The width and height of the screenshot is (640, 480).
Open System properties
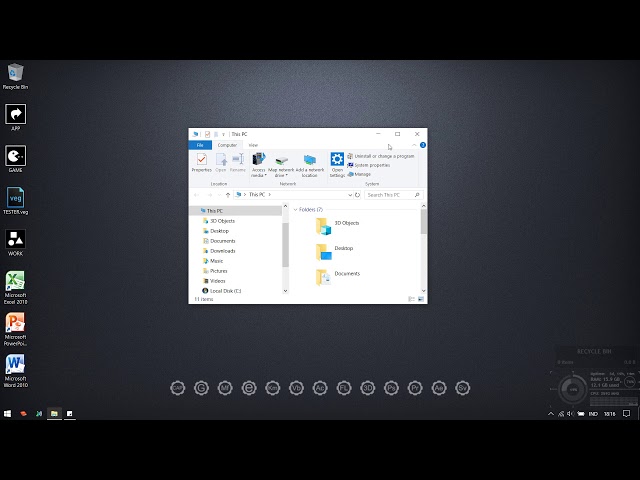tap(369, 165)
